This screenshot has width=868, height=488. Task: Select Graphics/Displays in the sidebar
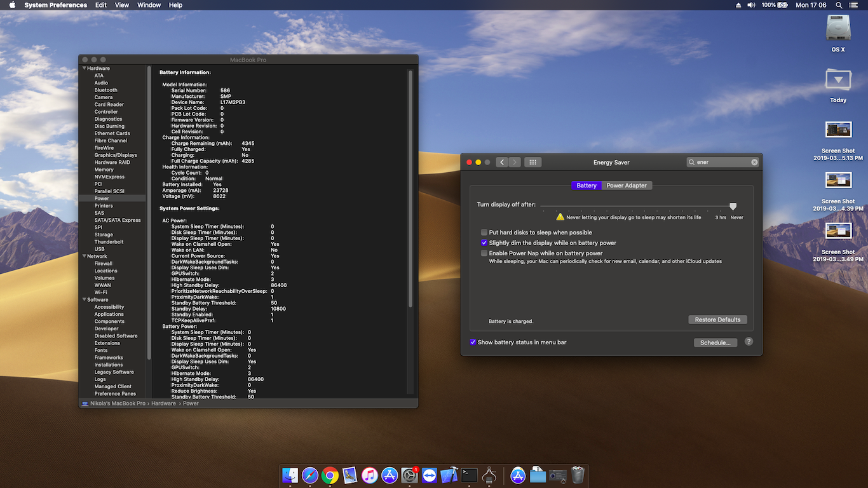click(x=116, y=155)
